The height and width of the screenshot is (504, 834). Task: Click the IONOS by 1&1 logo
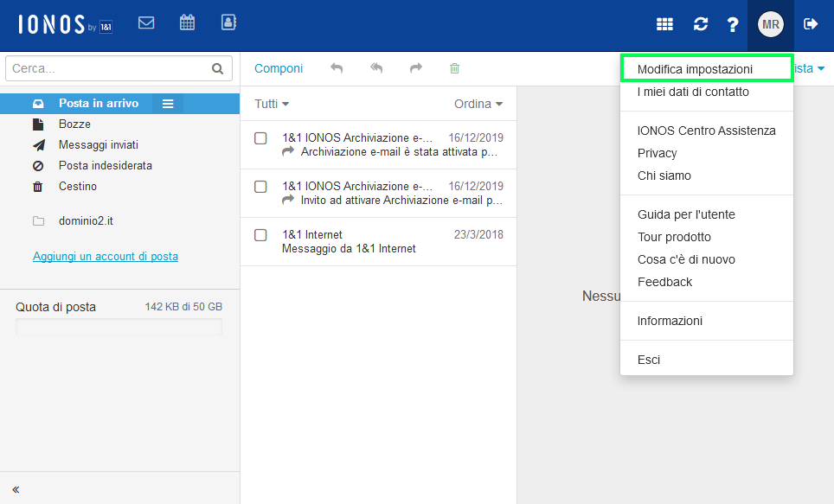(x=66, y=24)
